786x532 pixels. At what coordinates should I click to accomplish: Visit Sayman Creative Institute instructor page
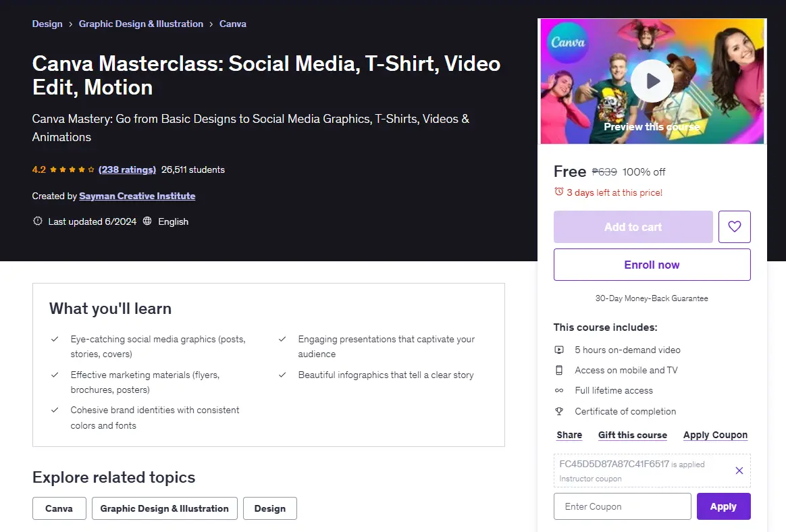coord(137,196)
